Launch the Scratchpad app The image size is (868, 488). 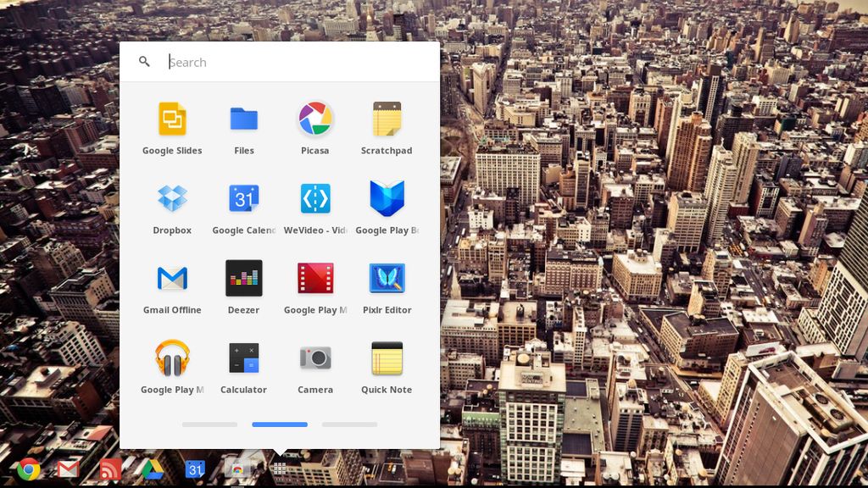(387, 119)
